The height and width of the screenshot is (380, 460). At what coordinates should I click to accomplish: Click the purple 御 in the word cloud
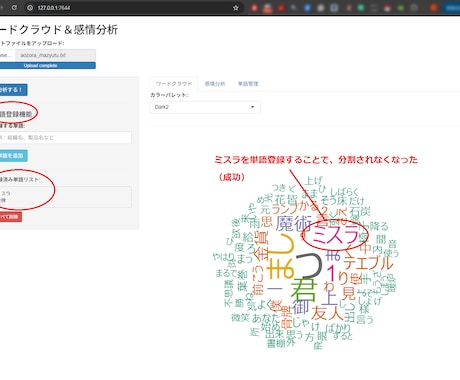click(301, 307)
